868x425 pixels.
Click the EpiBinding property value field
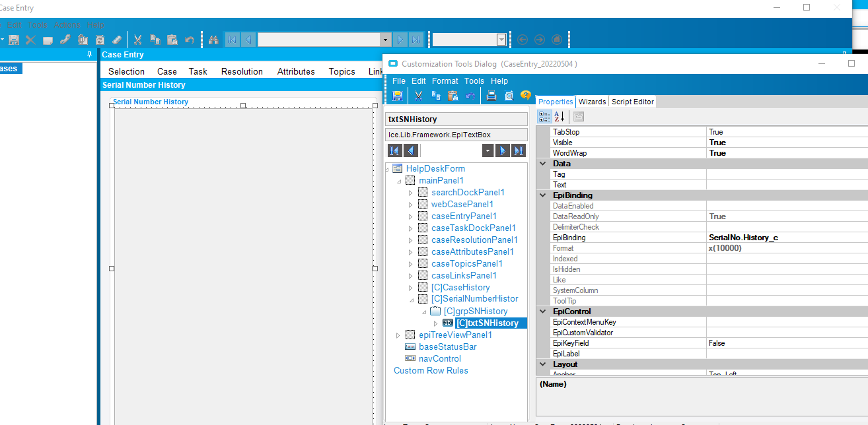coord(786,238)
